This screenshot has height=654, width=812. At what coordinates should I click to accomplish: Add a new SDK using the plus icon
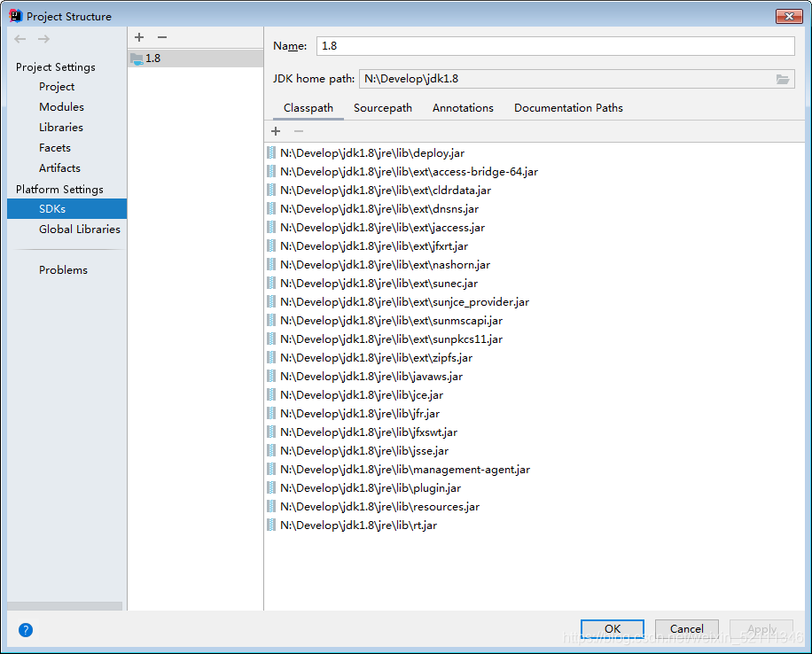pyautogui.click(x=139, y=37)
